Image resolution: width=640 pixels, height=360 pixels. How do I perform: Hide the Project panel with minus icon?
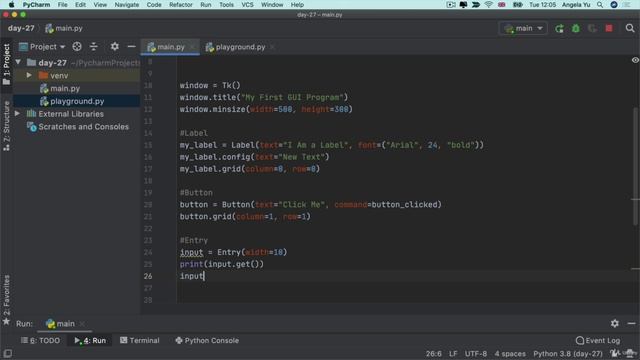[x=131, y=47]
